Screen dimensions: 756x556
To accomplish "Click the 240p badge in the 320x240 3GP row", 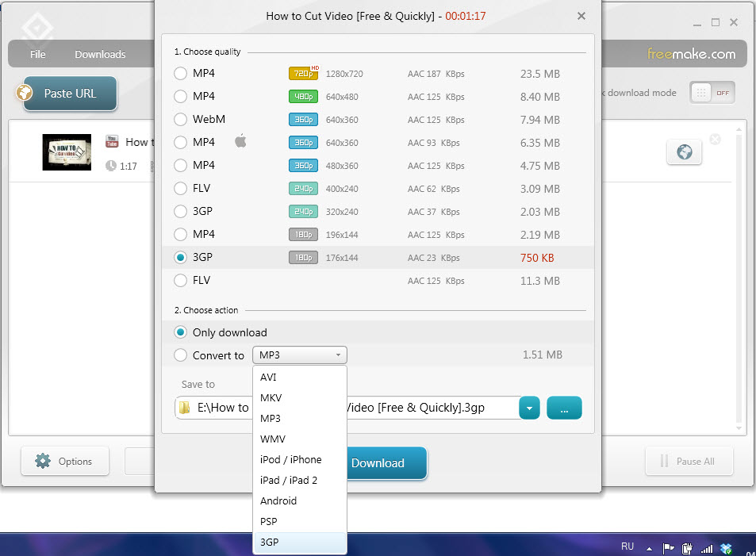I will [x=303, y=212].
